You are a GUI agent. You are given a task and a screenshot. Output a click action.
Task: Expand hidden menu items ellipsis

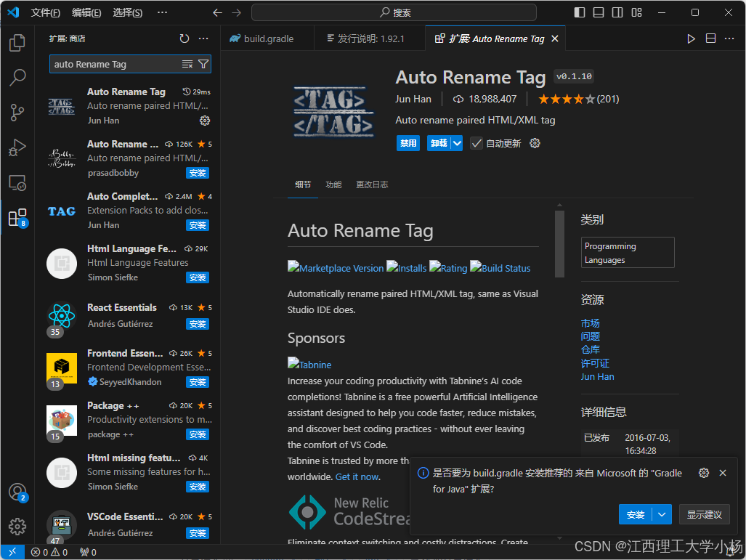[162, 13]
